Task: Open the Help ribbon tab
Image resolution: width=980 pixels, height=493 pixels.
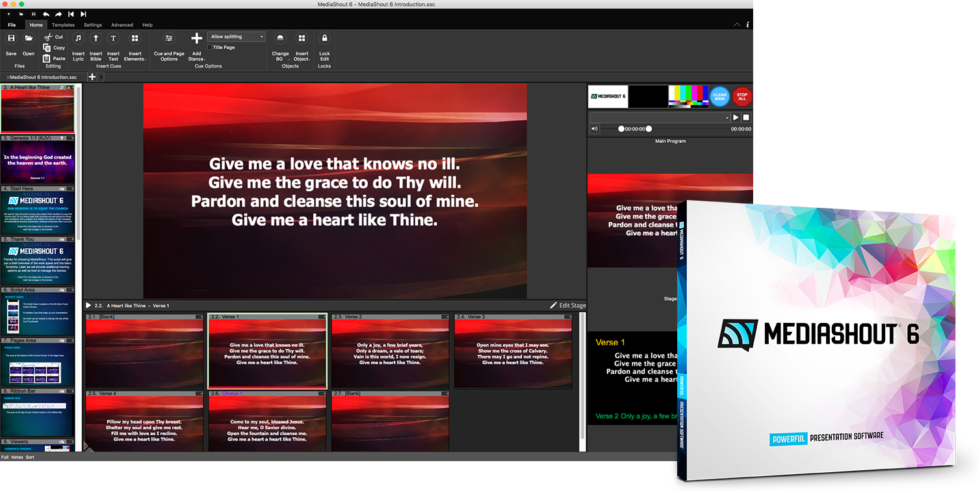Action: pos(148,25)
